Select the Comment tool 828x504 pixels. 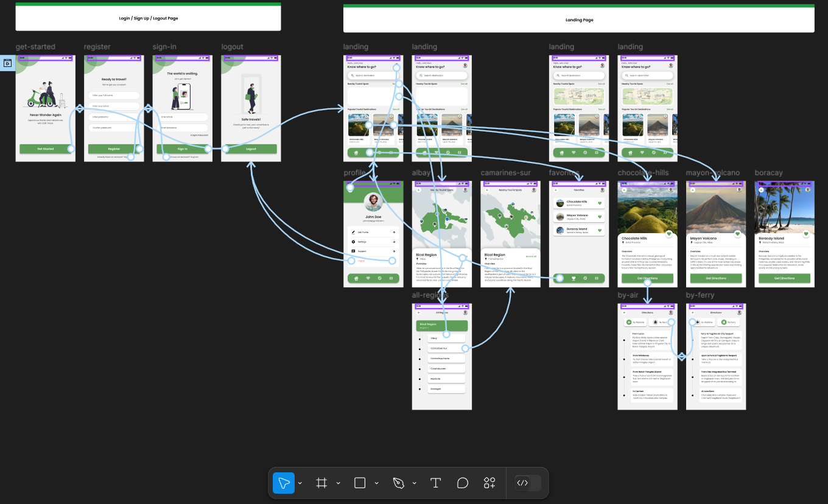(x=463, y=483)
